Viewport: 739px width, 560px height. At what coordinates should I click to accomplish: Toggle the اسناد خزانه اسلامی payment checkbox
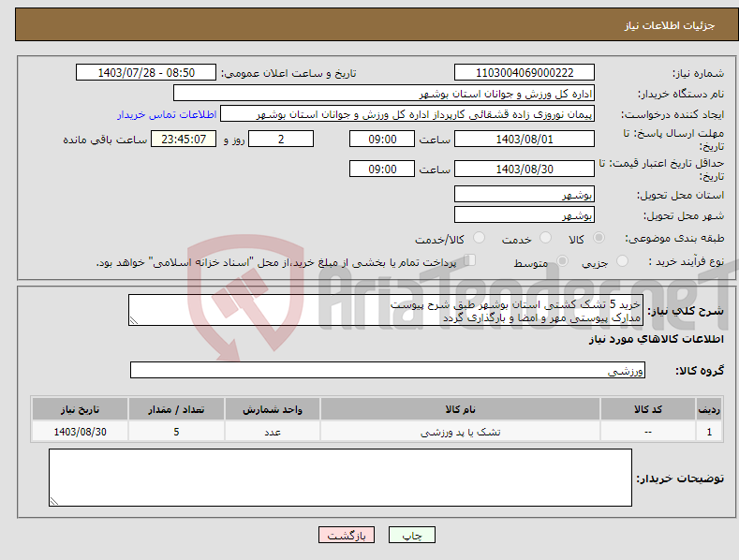(470, 259)
